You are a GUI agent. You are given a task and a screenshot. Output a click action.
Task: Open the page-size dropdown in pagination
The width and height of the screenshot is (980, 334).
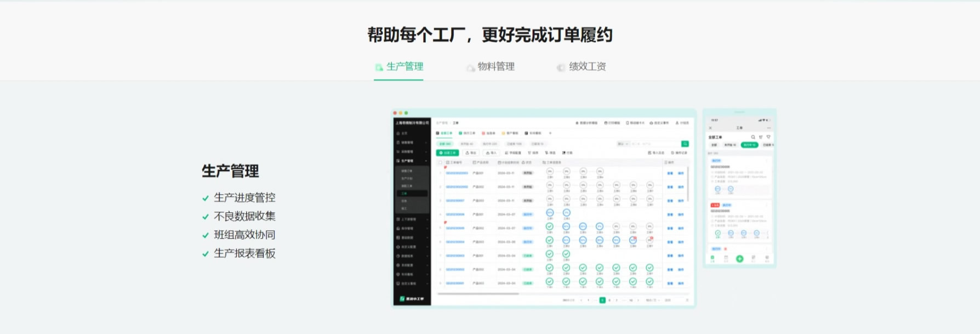tap(651, 300)
